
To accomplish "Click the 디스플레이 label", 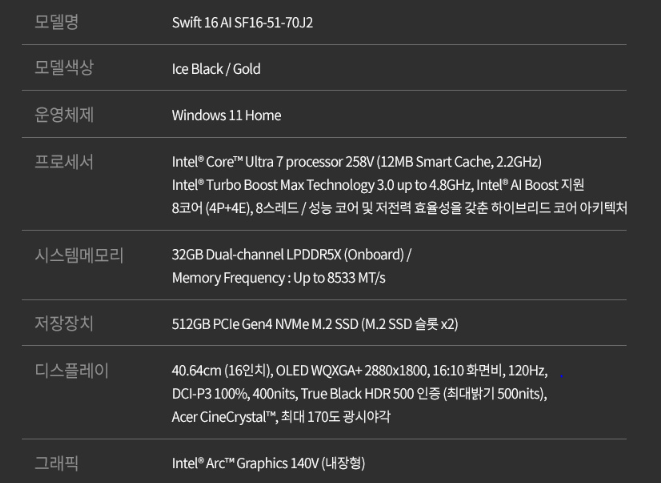I will tap(72, 371).
